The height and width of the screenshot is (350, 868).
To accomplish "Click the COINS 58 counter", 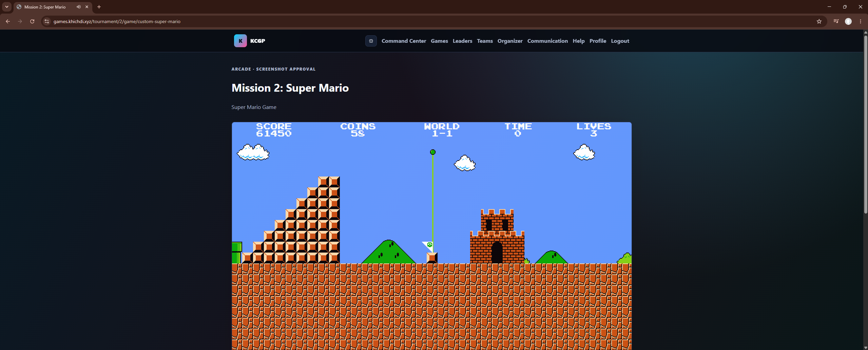I will [358, 130].
